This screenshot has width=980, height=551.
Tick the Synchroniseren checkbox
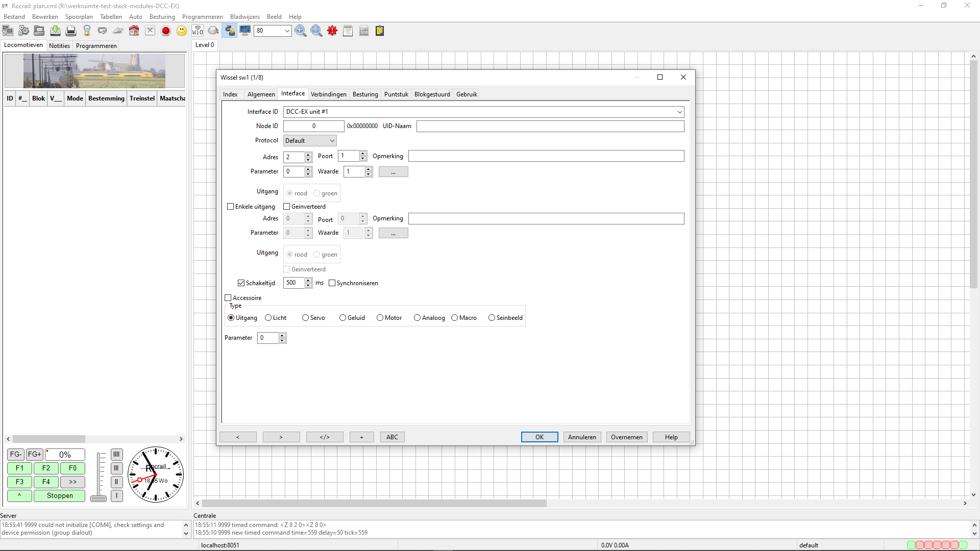[332, 283]
